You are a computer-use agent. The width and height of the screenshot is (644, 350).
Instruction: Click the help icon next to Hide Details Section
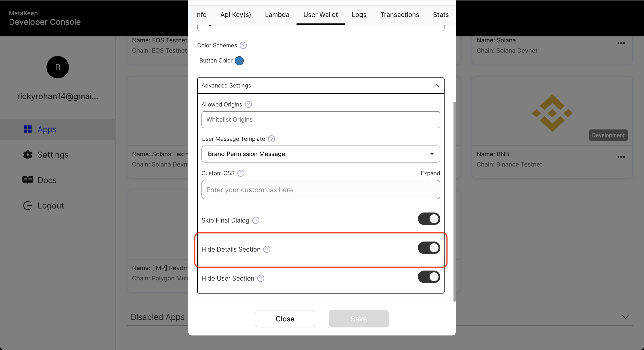point(267,249)
